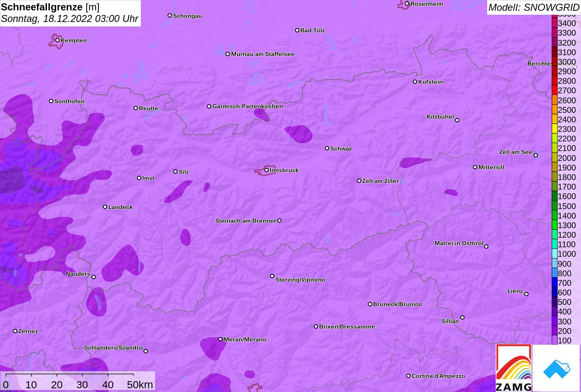The height and width of the screenshot is (392, 581).
Task: Click the Zernez marker dot
Action: pyautogui.click(x=15, y=331)
